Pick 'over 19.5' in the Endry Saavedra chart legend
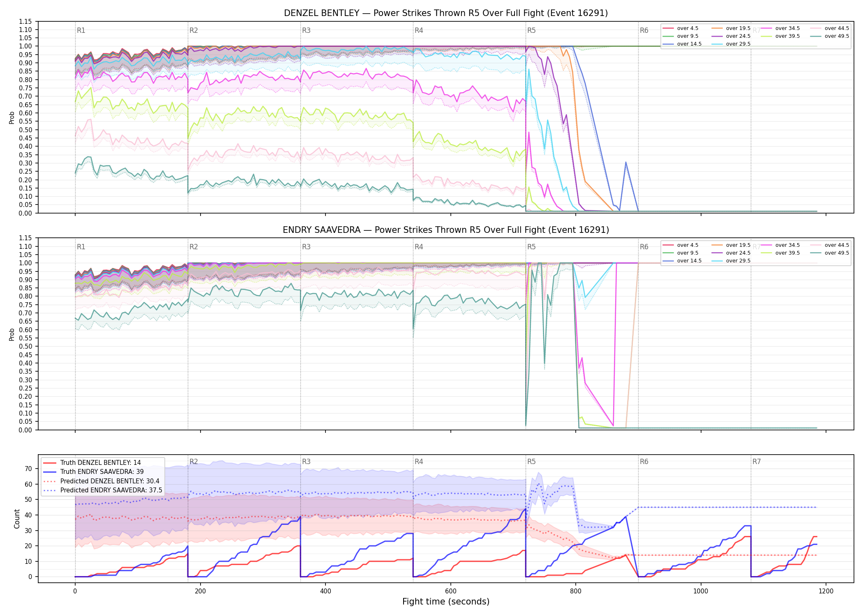863x616 pixels. point(731,245)
